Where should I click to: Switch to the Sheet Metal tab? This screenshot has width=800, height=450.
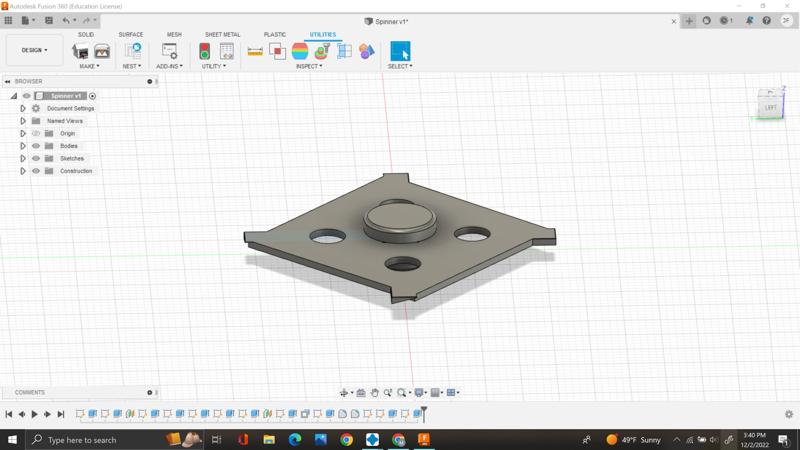point(222,34)
